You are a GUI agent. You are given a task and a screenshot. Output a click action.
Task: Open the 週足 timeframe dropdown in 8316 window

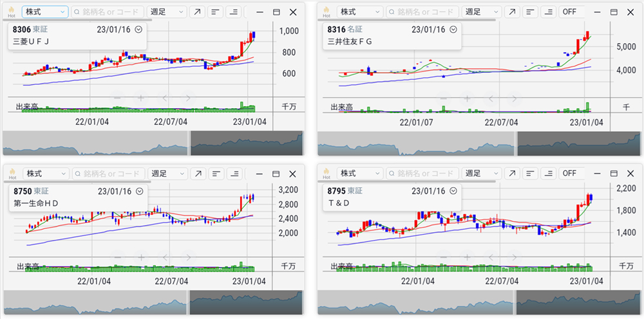(x=481, y=12)
